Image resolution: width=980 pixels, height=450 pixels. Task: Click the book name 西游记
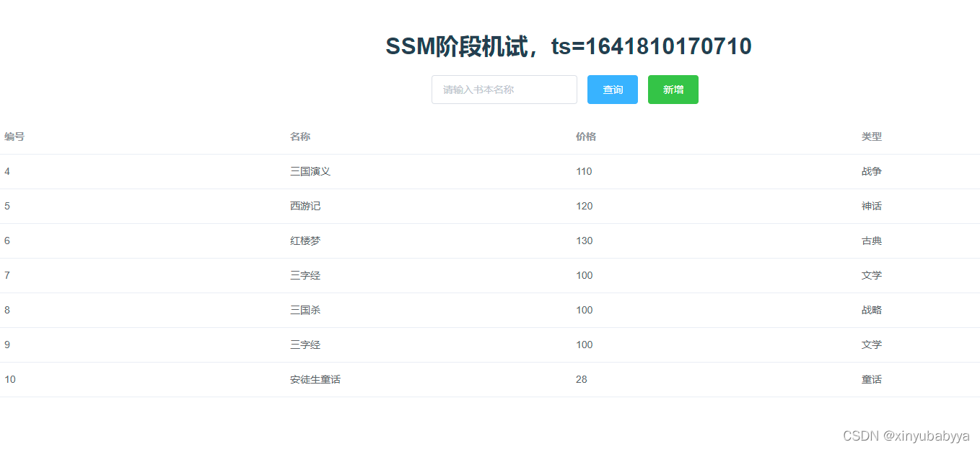point(305,206)
